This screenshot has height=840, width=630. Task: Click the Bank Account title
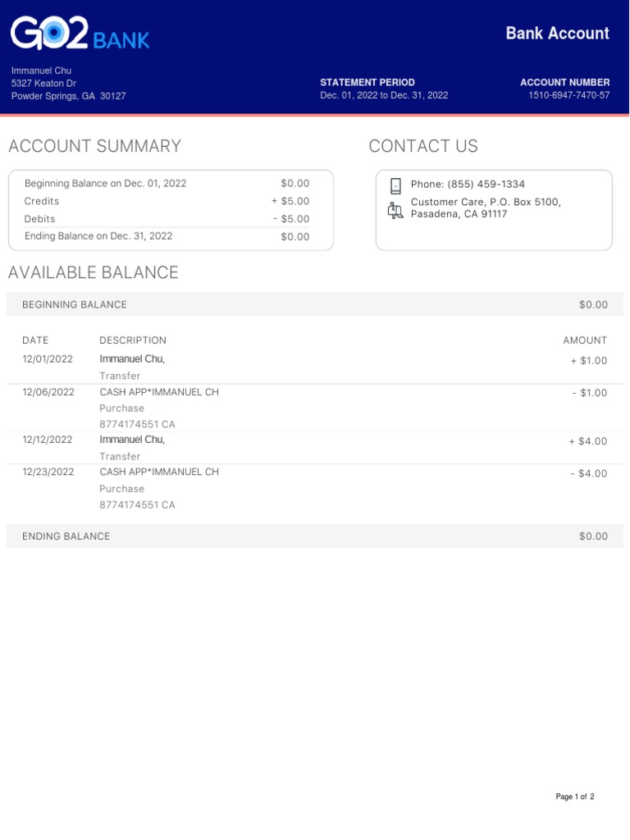pos(557,34)
